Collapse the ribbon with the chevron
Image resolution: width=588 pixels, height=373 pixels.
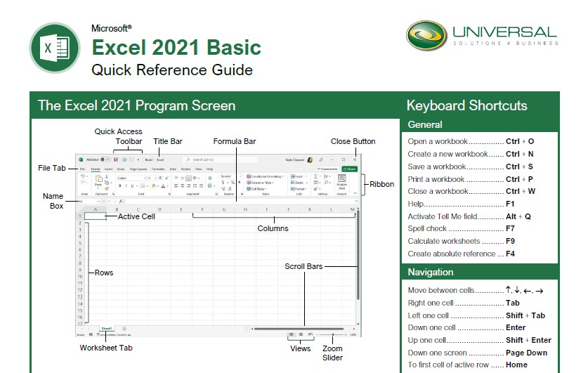point(355,193)
